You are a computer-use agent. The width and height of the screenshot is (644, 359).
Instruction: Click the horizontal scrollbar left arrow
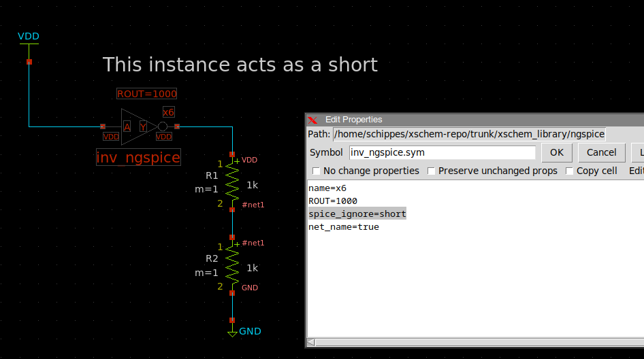[311, 342]
